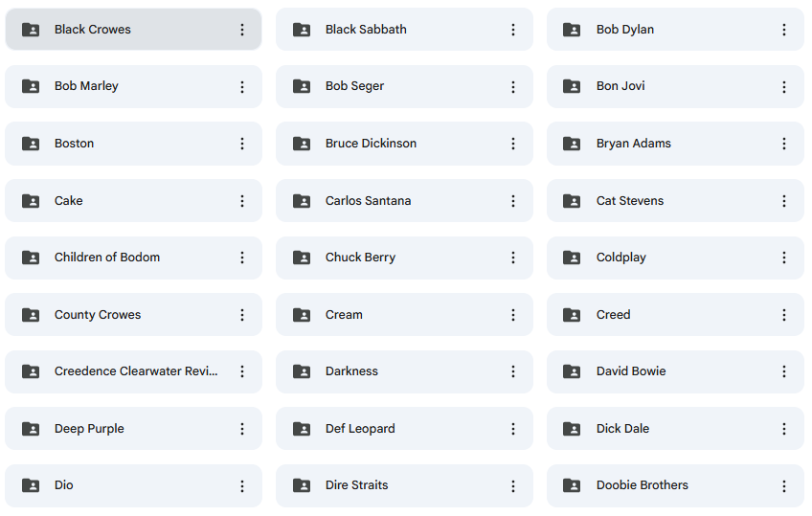
Task: Show options menu for Cat Stevens
Action: [x=783, y=201]
